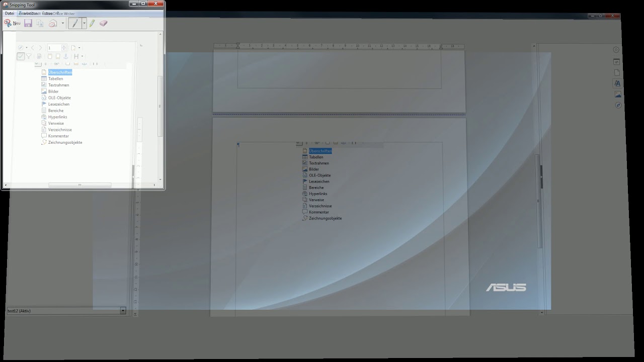The image size is (644, 362).
Task: Click heading levels H dropdown in captured navigator
Action: click(x=78, y=56)
